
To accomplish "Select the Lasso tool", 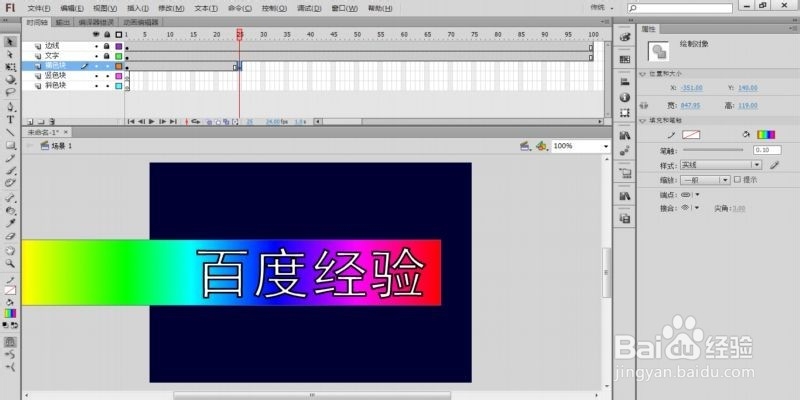I will coord(10,92).
